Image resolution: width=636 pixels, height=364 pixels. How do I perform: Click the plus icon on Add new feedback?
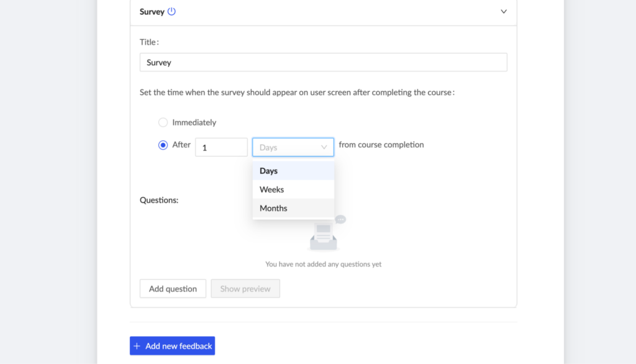click(x=137, y=346)
